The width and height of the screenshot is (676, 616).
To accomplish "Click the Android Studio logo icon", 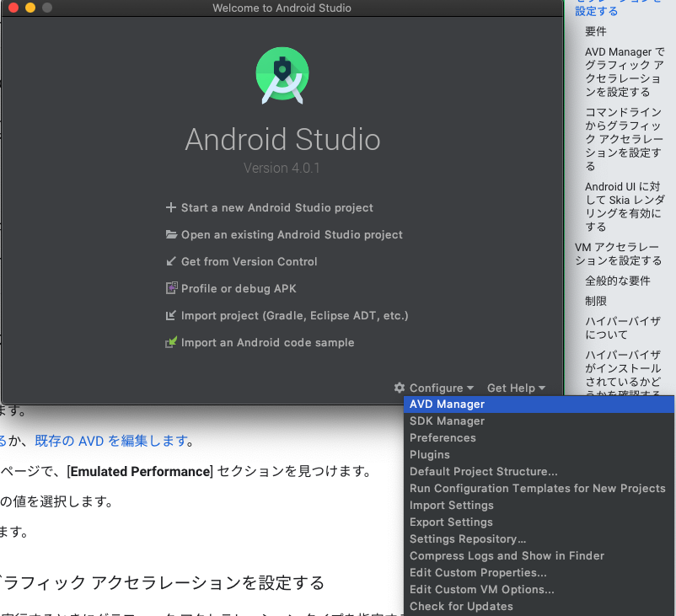I will tap(282, 75).
